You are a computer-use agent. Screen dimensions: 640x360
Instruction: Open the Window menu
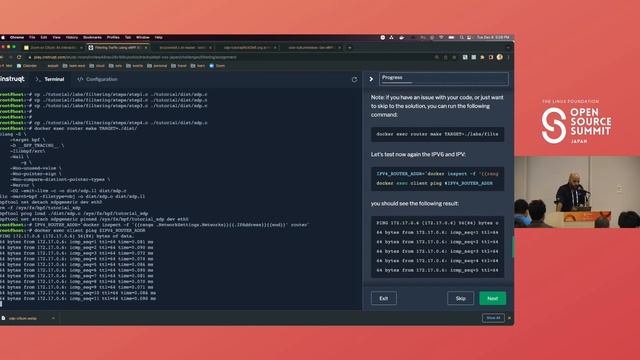(x=143, y=38)
